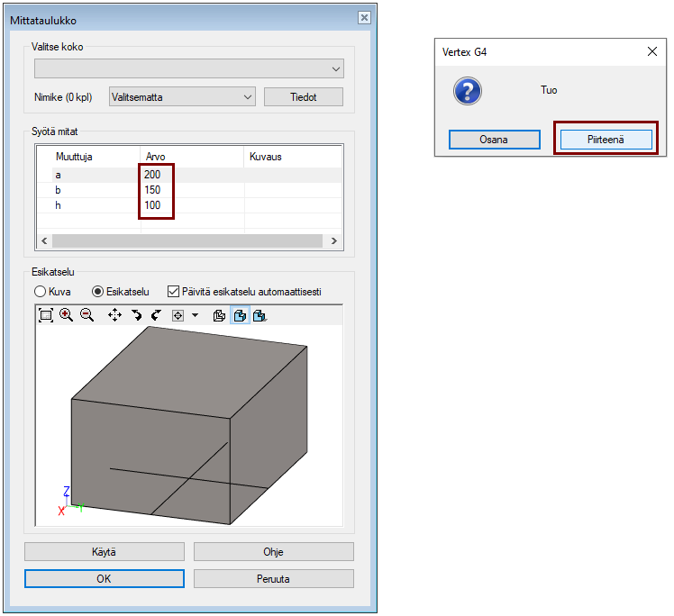
Task: Select the Kuva radio button
Action: pyautogui.click(x=41, y=292)
